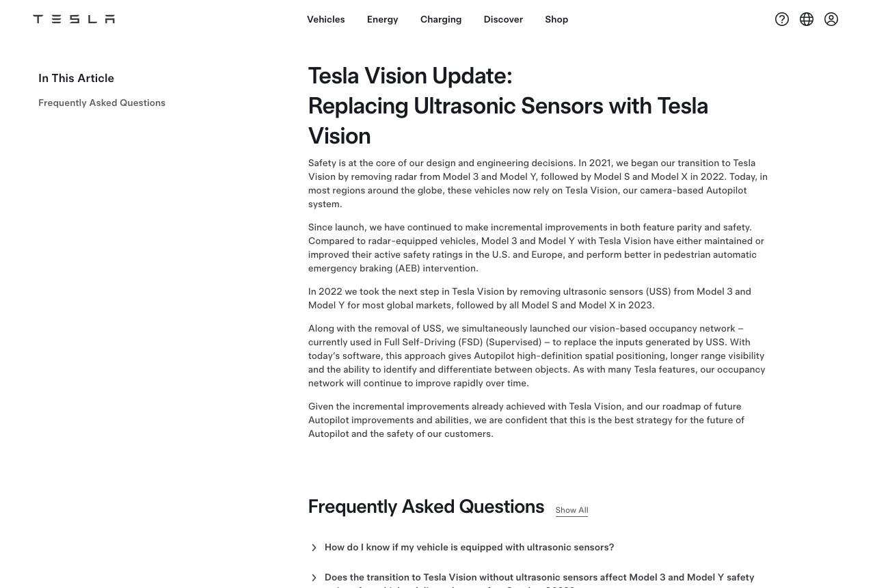Viewport: 875px width, 588px height.
Task: Open the globe region selector icon
Action: point(807,19)
